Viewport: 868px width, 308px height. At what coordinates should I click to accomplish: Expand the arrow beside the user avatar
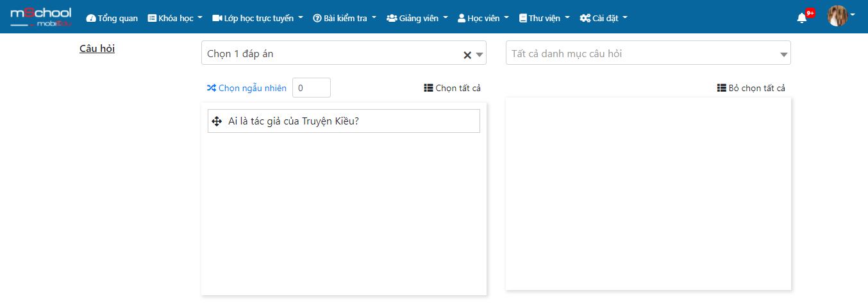pyautogui.click(x=853, y=15)
